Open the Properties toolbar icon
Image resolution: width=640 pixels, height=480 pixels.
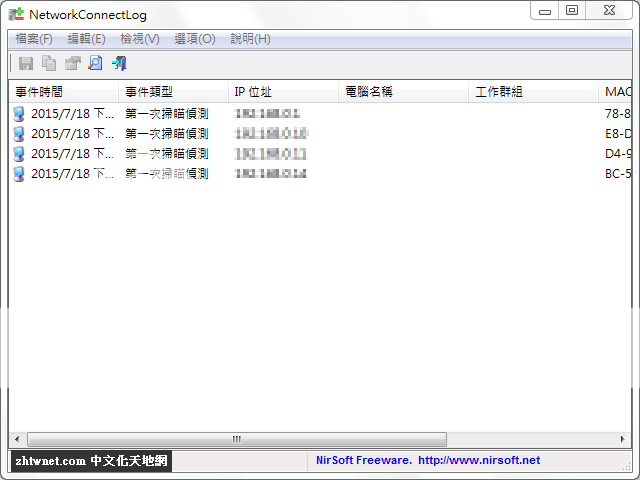pyautogui.click(x=73, y=63)
